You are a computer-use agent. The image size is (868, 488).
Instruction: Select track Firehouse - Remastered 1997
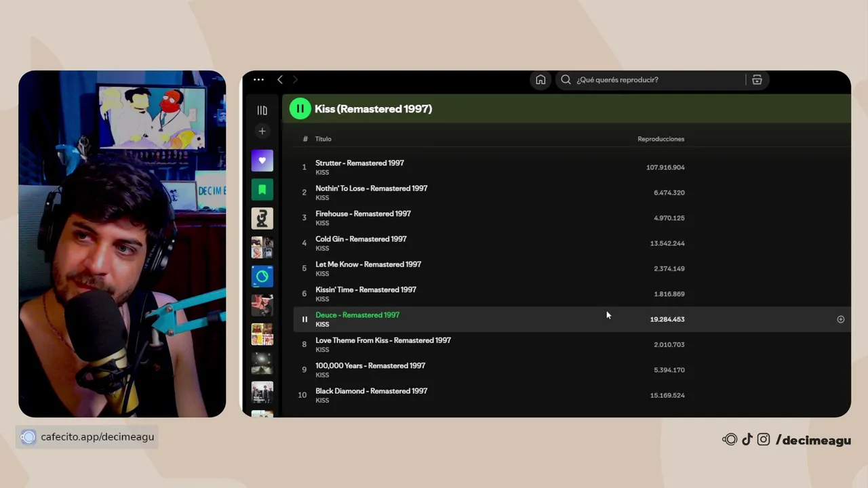363,213
